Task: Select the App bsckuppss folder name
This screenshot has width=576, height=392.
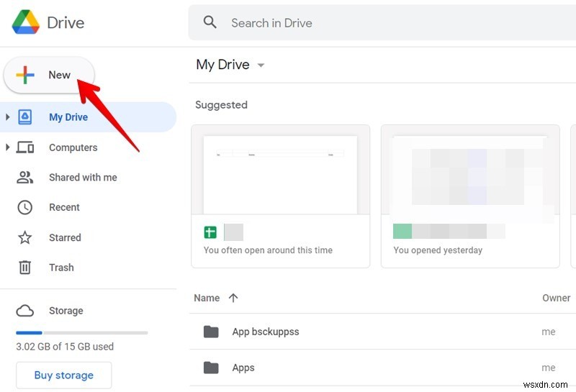Action: pyautogui.click(x=266, y=332)
